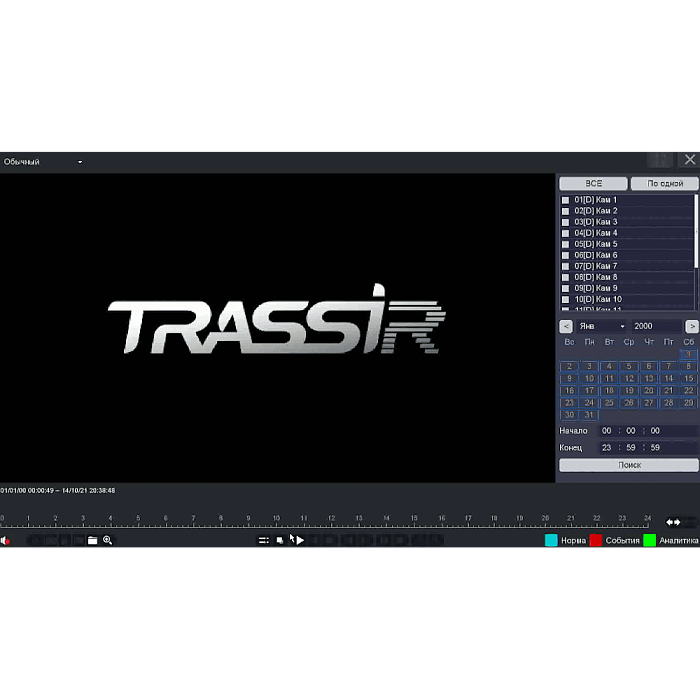Click the Начало hours field
The width and height of the screenshot is (700, 700).
tap(606, 431)
